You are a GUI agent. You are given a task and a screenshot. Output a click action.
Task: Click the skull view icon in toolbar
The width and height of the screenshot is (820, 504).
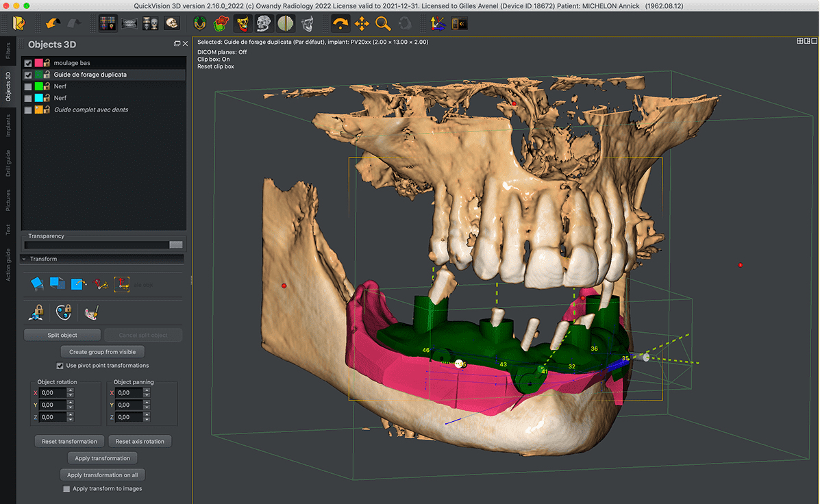[x=171, y=24]
